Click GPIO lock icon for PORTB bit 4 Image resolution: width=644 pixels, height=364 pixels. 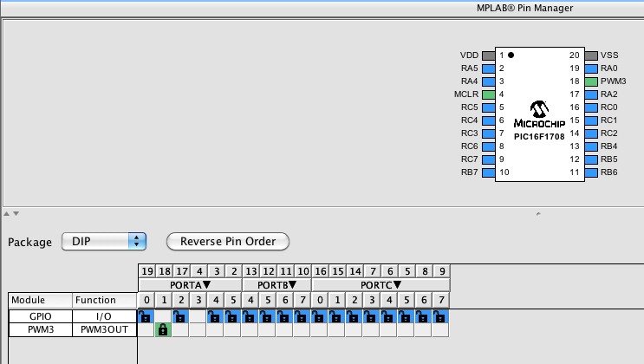250,316
